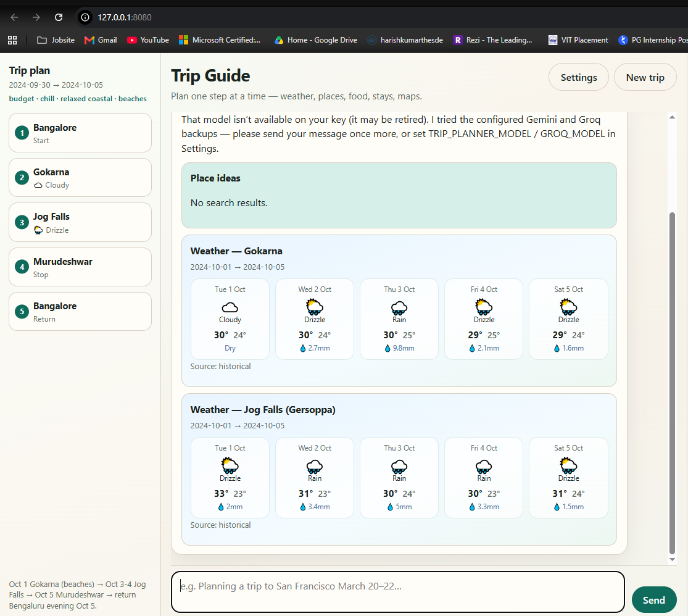Viewport: 688px width, 616px height.
Task: Click Jog Falls Fri 4 Oct rain icon
Action: 484,466
